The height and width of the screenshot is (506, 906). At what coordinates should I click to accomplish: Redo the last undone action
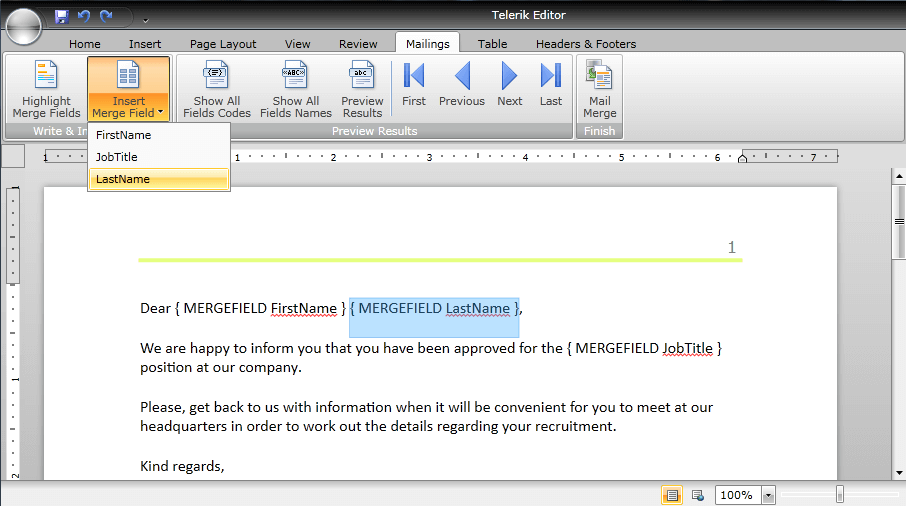point(106,16)
